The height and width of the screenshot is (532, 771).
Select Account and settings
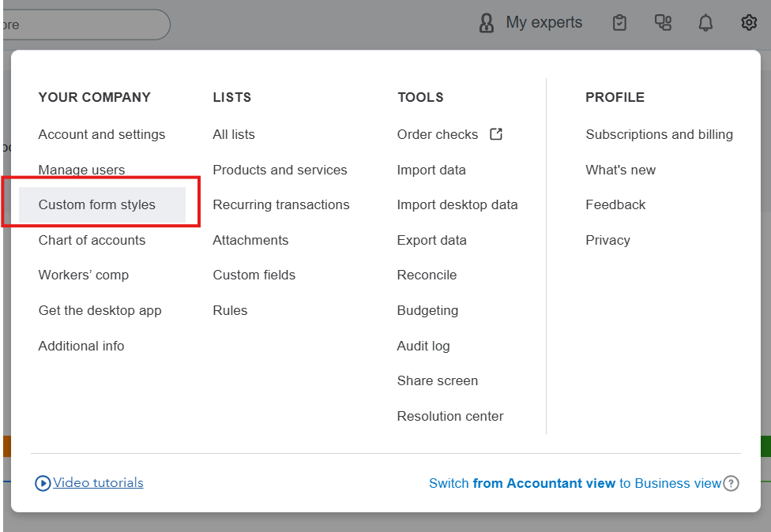102,134
